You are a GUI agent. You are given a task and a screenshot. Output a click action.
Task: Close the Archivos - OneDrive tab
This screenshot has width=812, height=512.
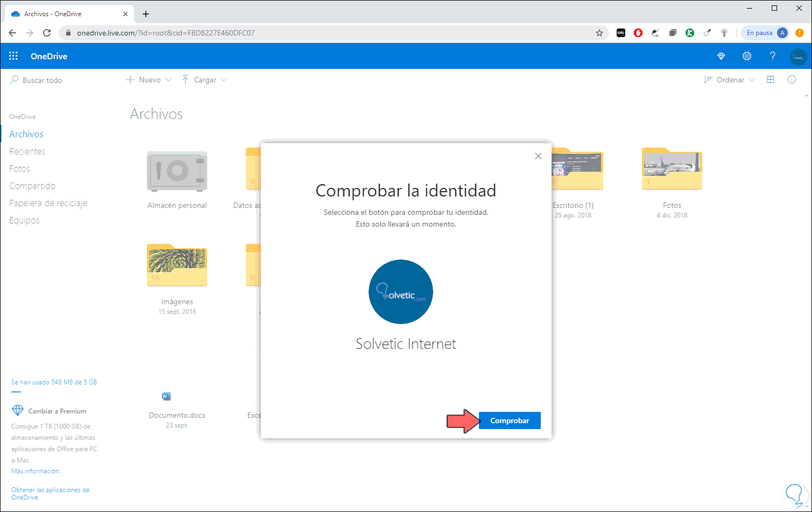124,14
